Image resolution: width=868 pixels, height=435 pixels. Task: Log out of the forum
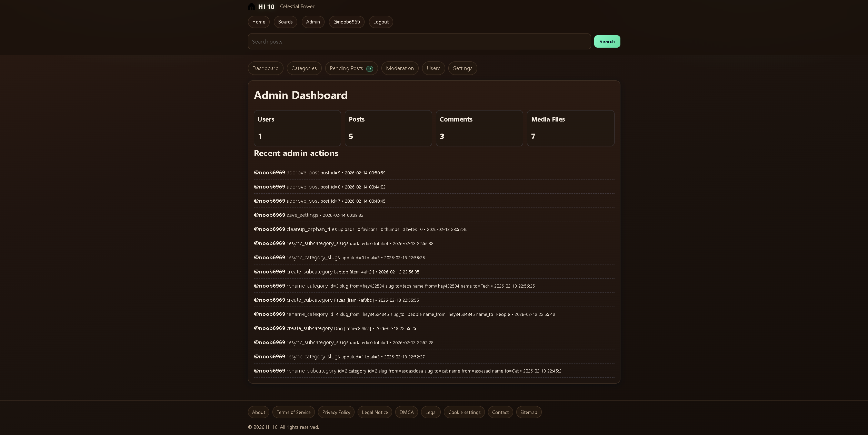[x=380, y=22]
